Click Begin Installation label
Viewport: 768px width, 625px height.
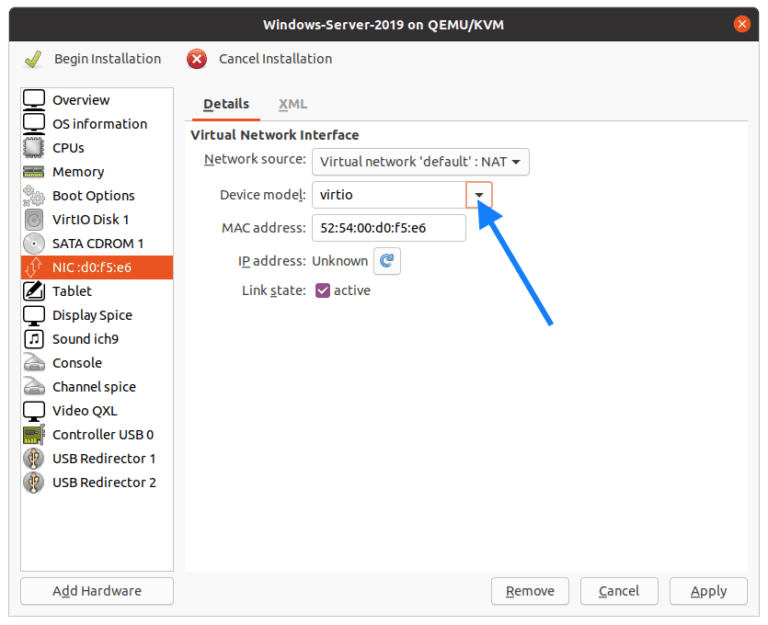click(108, 59)
